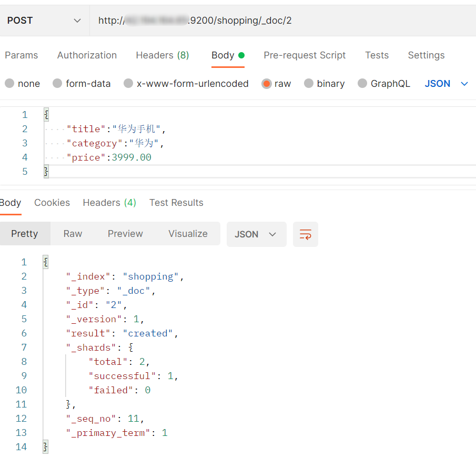Show the response Cookies tab
Image resolution: width=476 pixels, height=467 pixels.
52,203
